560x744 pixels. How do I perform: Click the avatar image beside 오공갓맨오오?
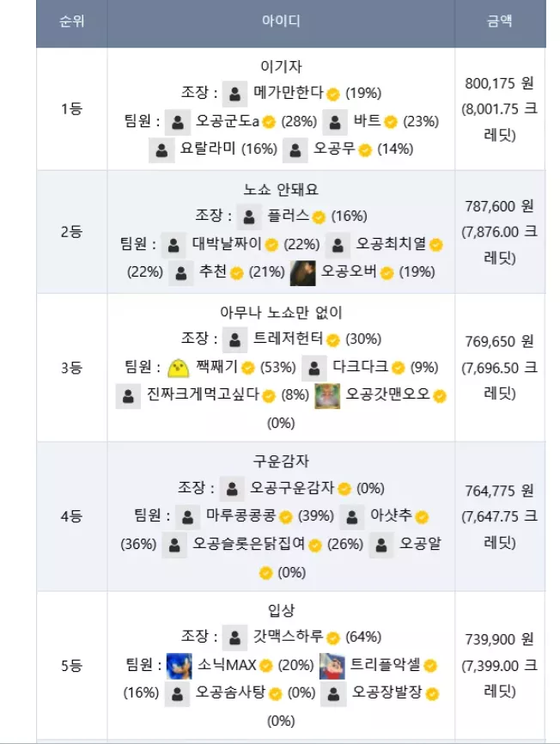point(327,396)
